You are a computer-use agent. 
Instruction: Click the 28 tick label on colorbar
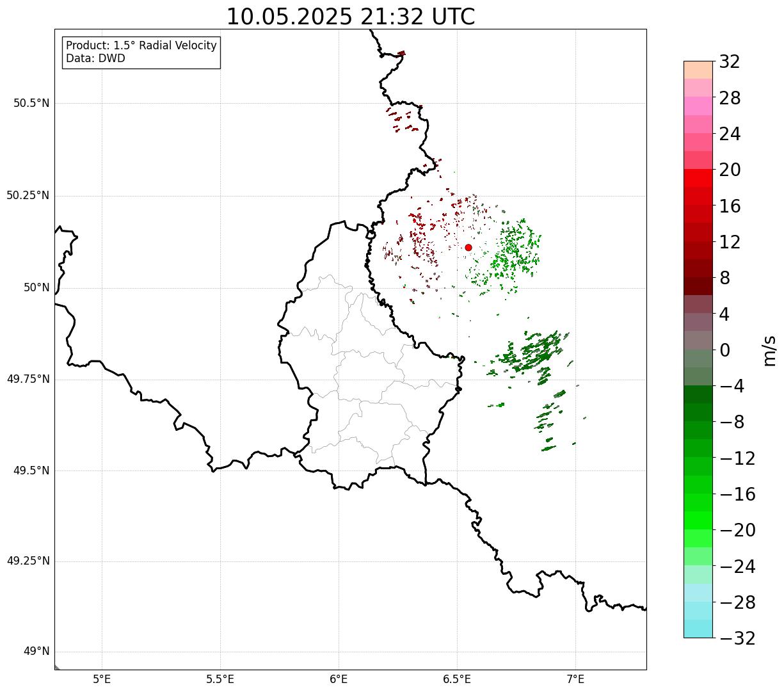730,99
